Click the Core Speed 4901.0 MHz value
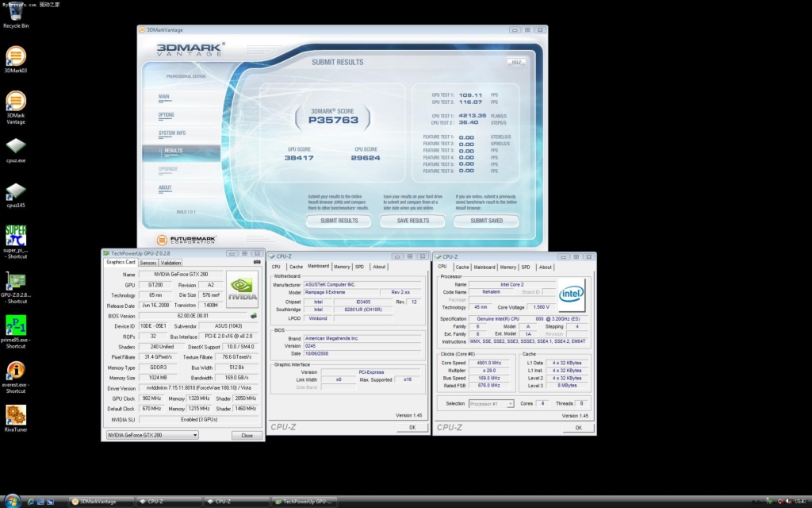This screenshot has height=508, width=812. [488, 363]
